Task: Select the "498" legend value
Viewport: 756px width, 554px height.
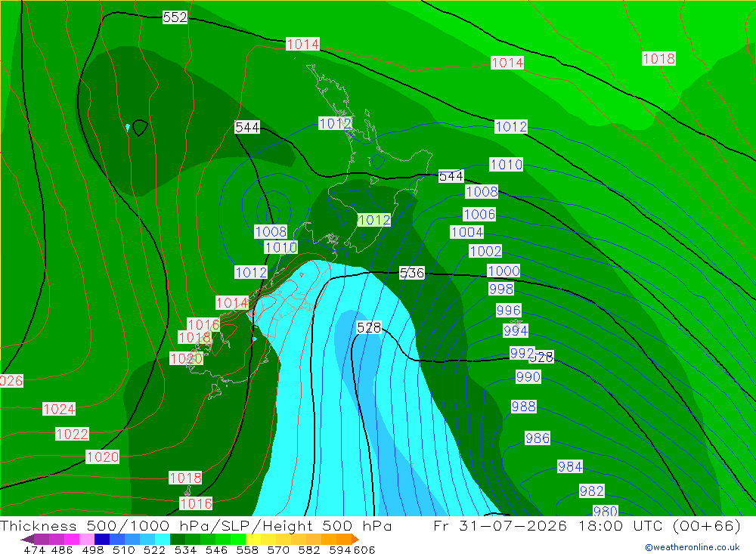Action: tap(92, 549)
